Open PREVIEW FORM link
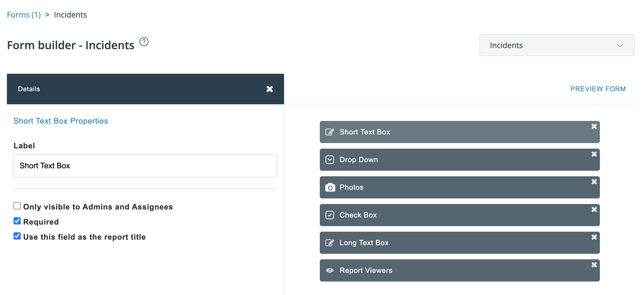Image resolution: width=644 pixels, height=295 pixels. pos(598,89)
